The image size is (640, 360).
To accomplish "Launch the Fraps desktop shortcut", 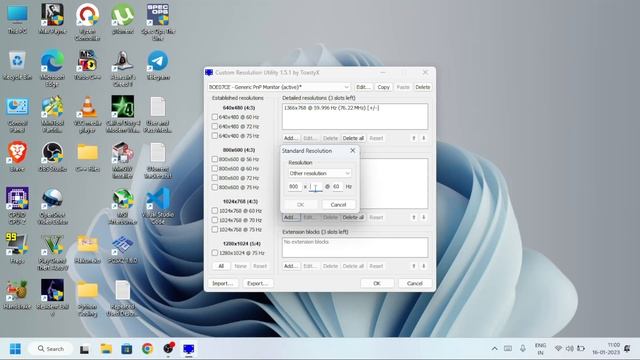I will [17, 248].
